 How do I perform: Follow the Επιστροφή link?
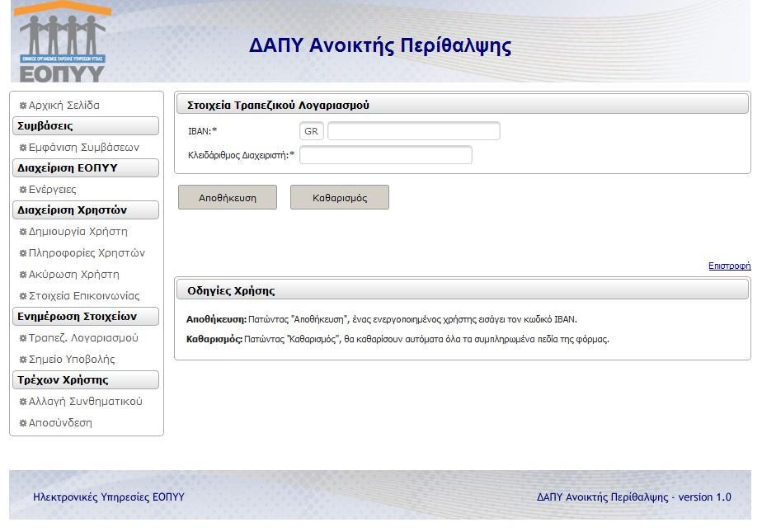coord(730,266)
